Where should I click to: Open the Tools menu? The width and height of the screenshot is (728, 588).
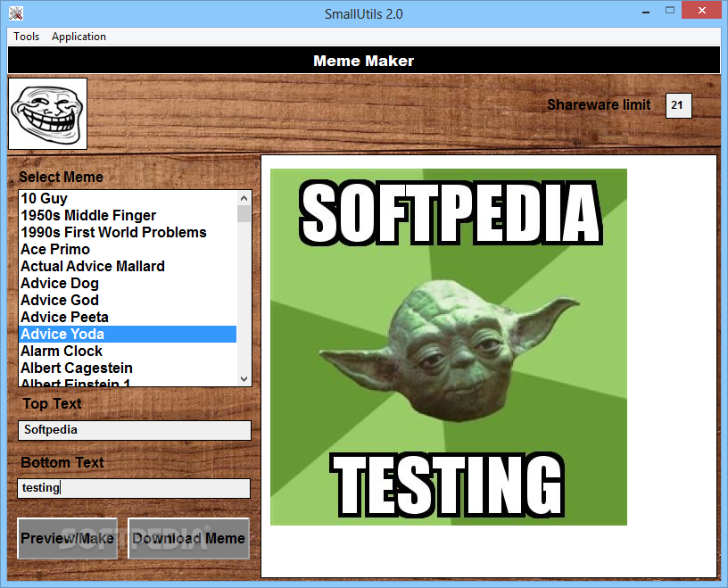(27, 37)
